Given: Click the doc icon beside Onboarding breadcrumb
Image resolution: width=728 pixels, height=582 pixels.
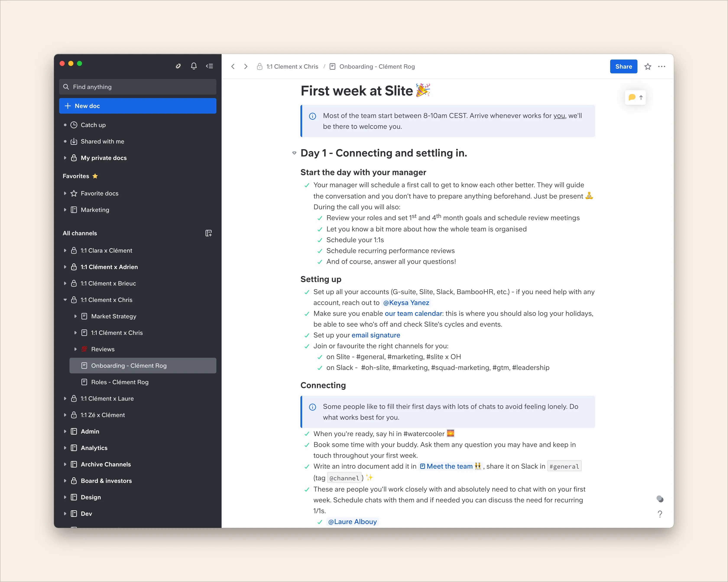Looking at the screenshot, I should pos(333,66).
